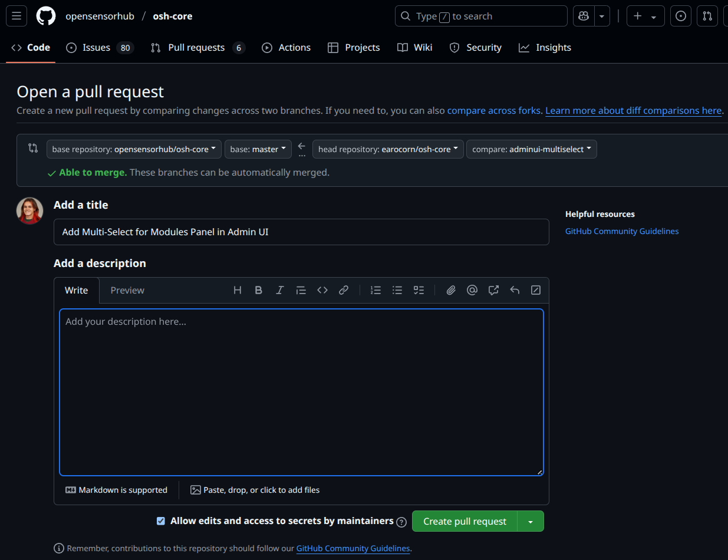Insert a code snippet via the toolbar

point(322,290)
